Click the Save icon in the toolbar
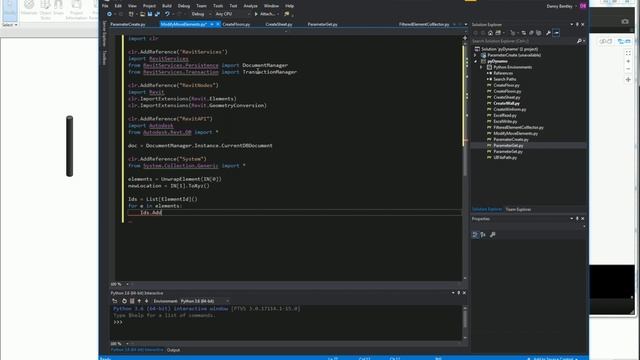 click(x=150, y=14)
